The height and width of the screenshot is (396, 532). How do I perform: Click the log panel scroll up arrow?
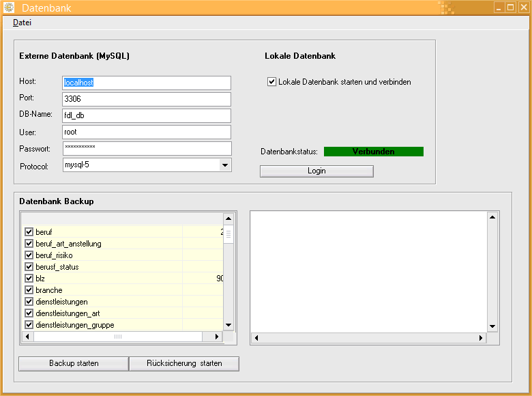tap(492, 218)
